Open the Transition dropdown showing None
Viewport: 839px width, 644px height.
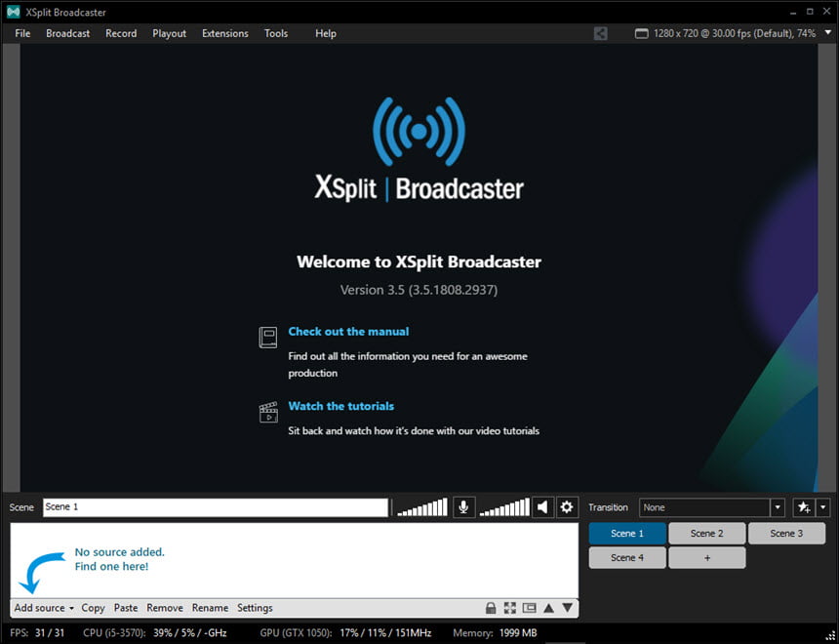pos(711,507)
